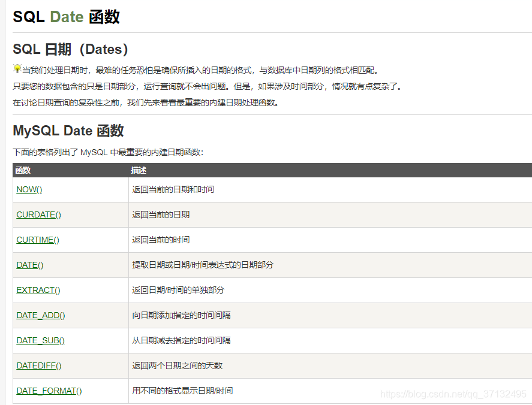Open the EXTRACT() function link
Screen dimensions: 532x405
click(x=38, y=290)
